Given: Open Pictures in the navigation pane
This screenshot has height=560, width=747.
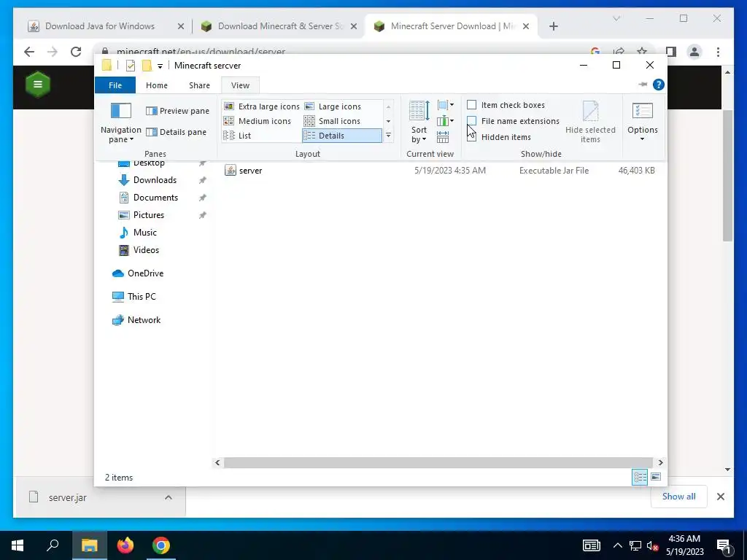Looking at the screenshot, I should [x=149, y=215].
